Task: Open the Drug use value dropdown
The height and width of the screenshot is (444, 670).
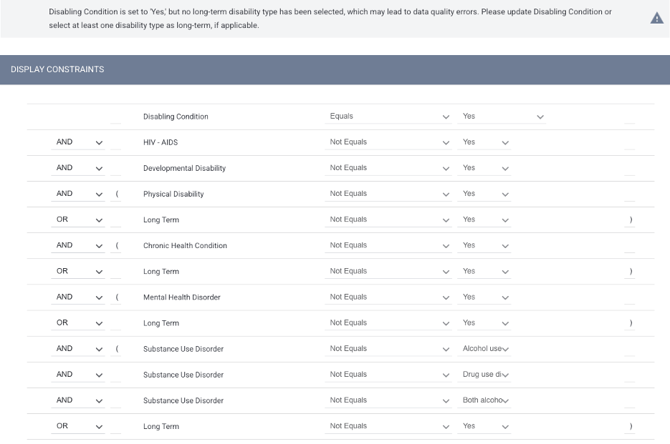Action: [x=485, y=375]
